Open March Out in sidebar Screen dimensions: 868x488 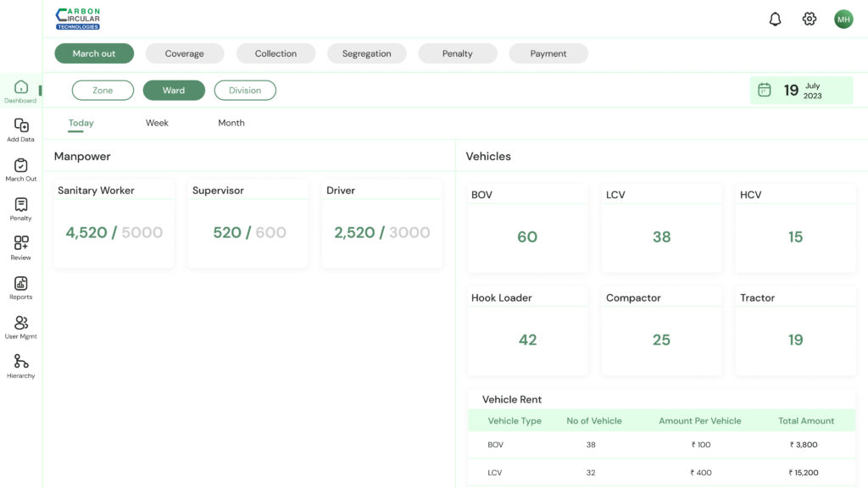21,166
